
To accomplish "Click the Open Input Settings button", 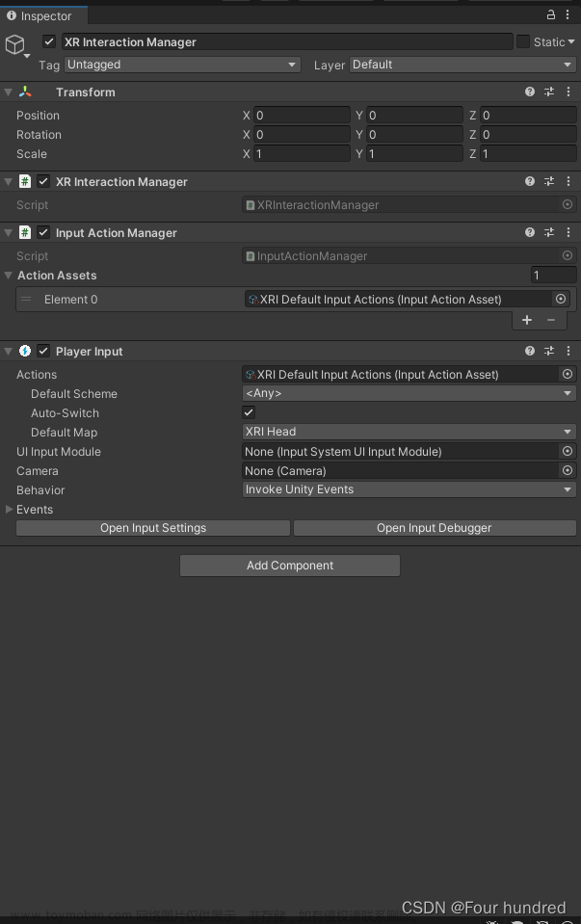I will click(x=152, y=527).
